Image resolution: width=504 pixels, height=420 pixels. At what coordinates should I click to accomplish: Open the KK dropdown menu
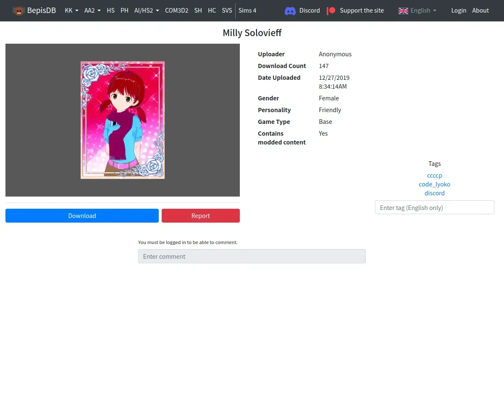(71, 10)
